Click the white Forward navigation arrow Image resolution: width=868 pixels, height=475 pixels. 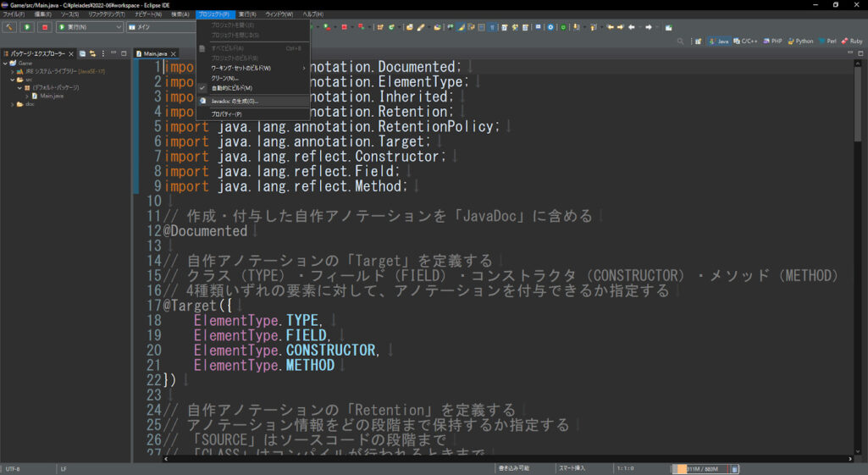tap(648, 27)
